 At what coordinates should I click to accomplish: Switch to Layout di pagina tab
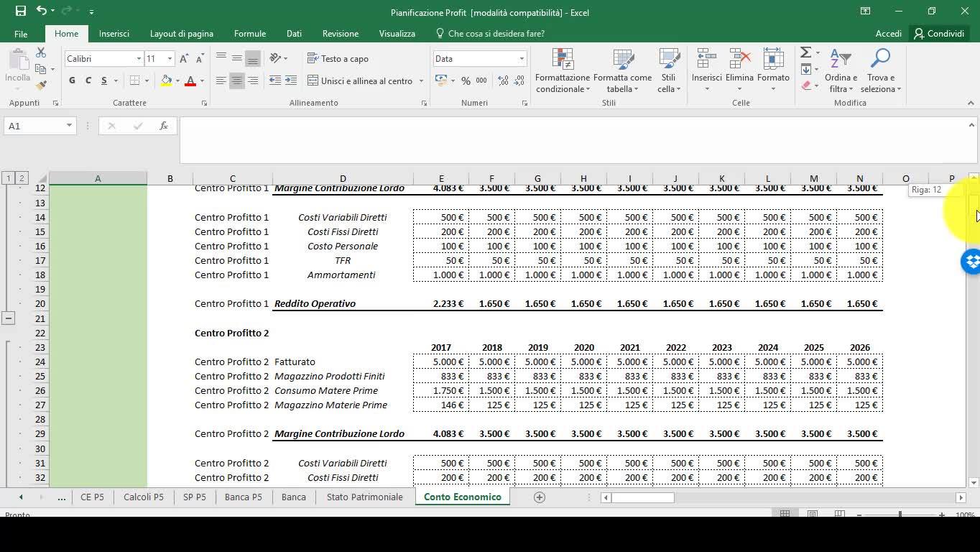182,34
